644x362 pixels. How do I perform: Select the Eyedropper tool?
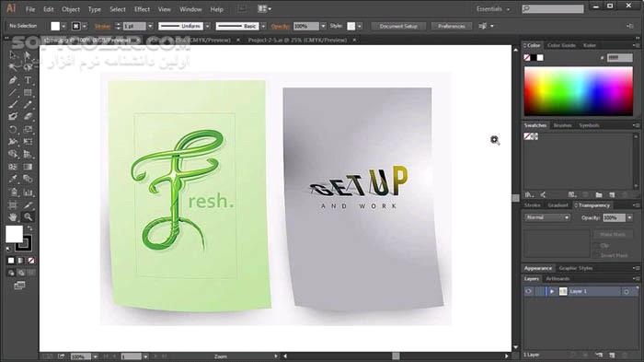[13, 179]
